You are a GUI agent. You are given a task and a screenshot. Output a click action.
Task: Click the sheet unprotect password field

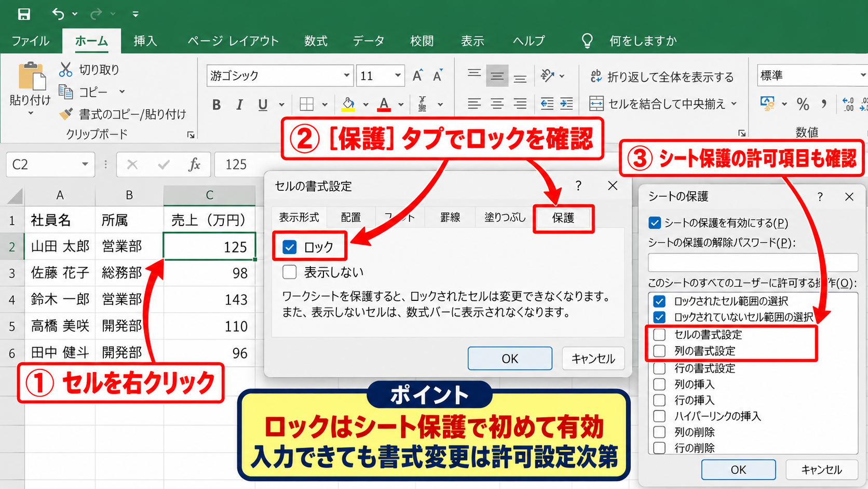point(753,262)
